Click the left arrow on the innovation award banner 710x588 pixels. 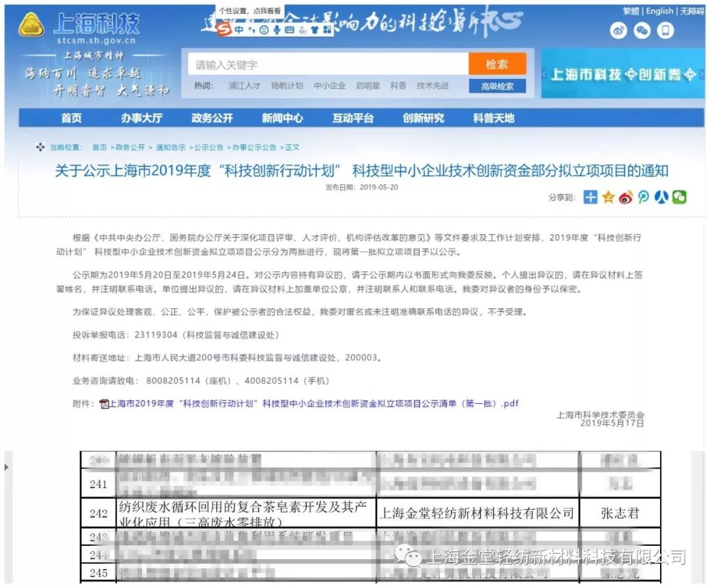click(x=544, y=74)
